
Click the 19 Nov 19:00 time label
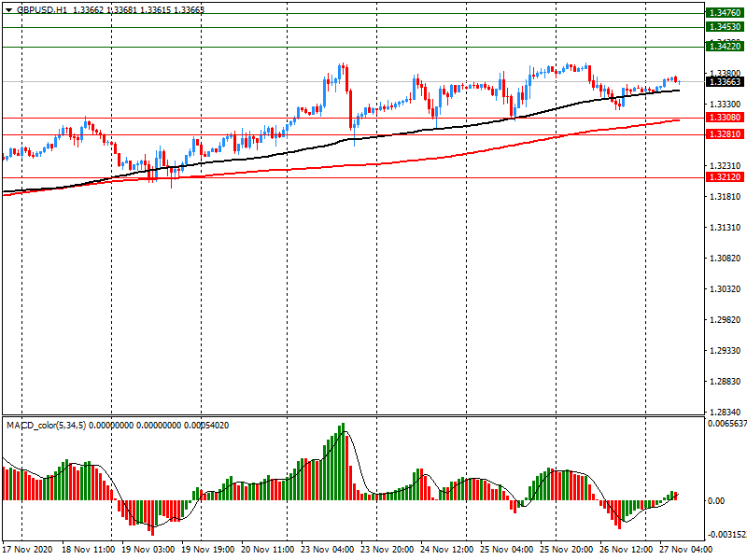pos(207,550)
